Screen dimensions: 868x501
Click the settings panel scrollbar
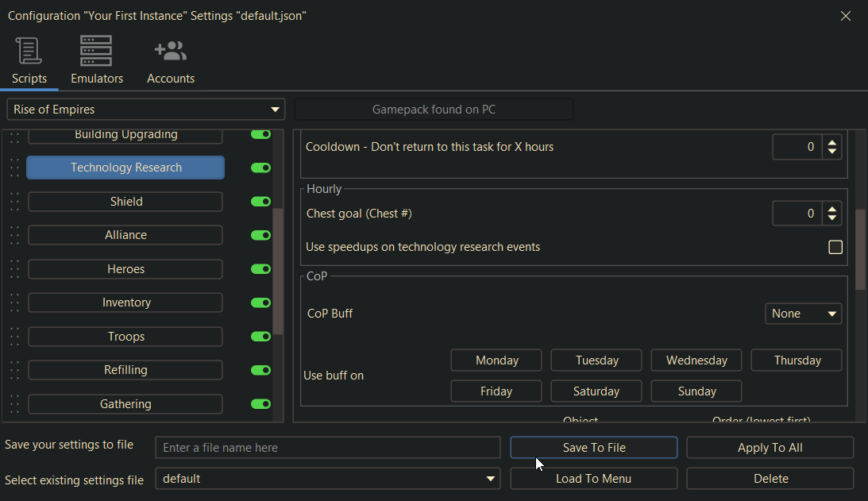tap(861, 249)
